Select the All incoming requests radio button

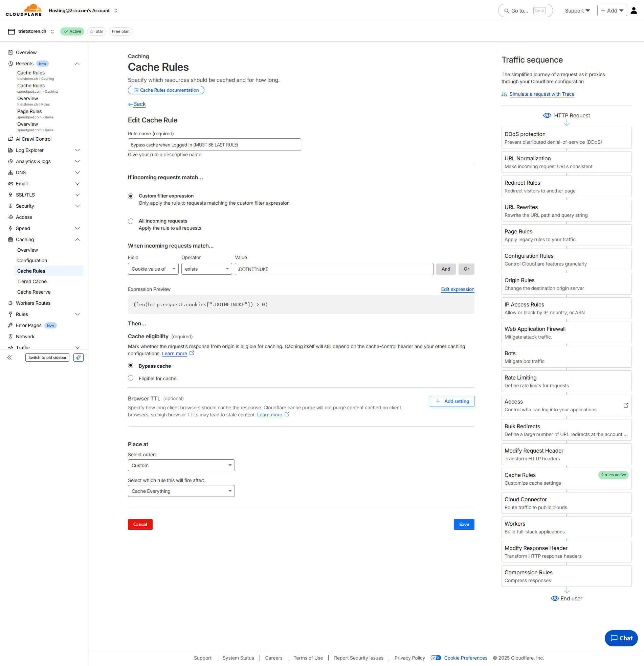tap(131, 221)
